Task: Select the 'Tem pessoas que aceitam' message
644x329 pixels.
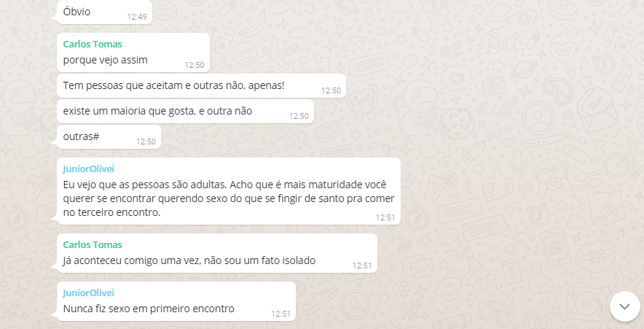Action: [201, 86]
